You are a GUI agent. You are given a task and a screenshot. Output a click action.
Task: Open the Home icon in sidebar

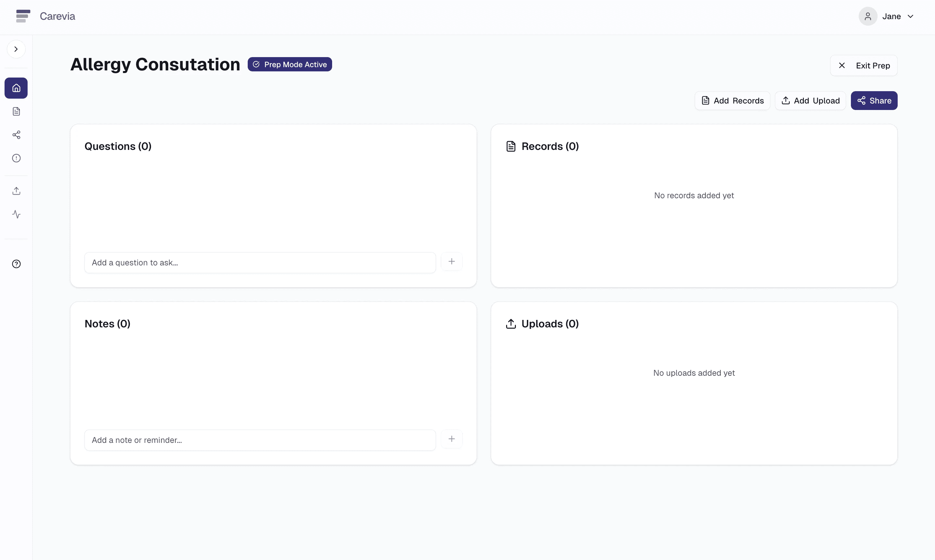pos(16,88)
